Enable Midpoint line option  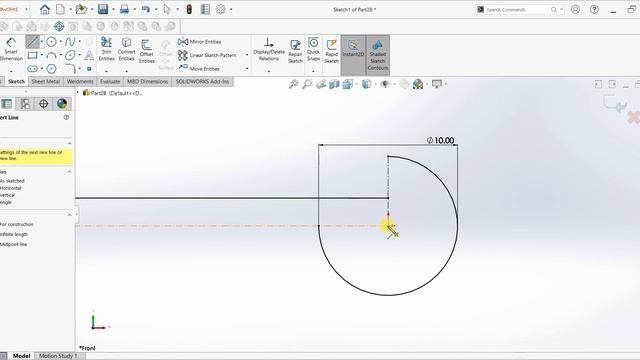click(13, 244)
